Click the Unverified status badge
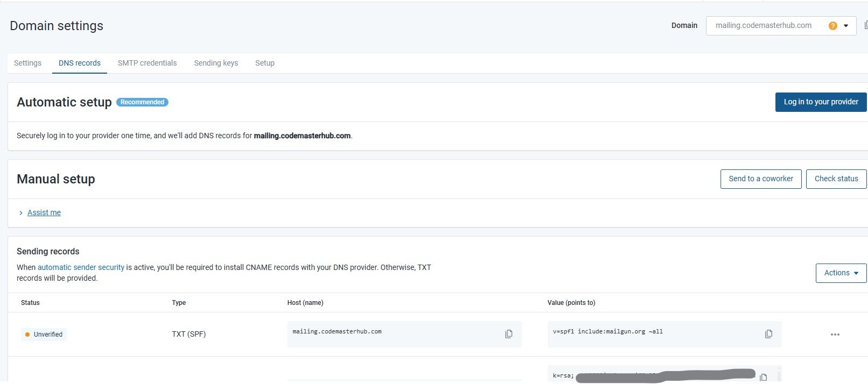 tap(44, 335)
